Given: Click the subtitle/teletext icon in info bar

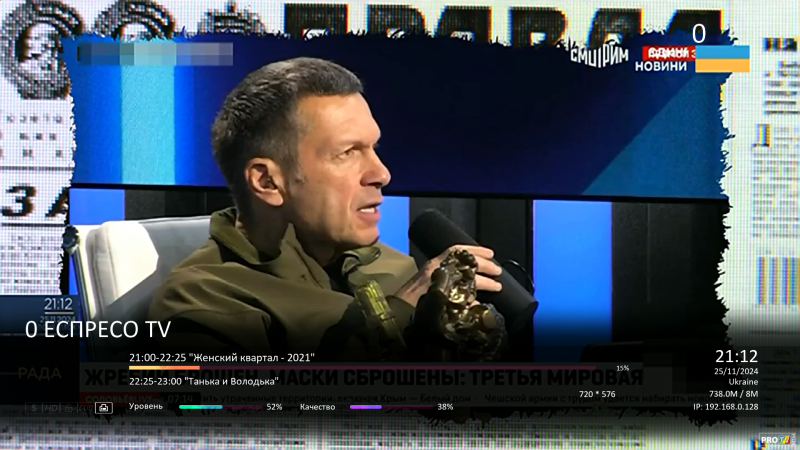Looking at the screenshot, I should pyautogui.click(x=103, y=407).
